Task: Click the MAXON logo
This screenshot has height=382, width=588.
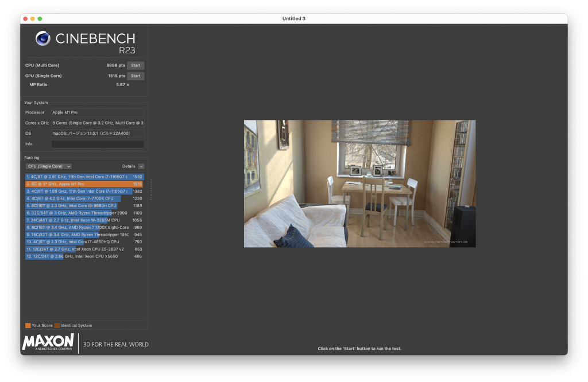Action: click(48, 342)
